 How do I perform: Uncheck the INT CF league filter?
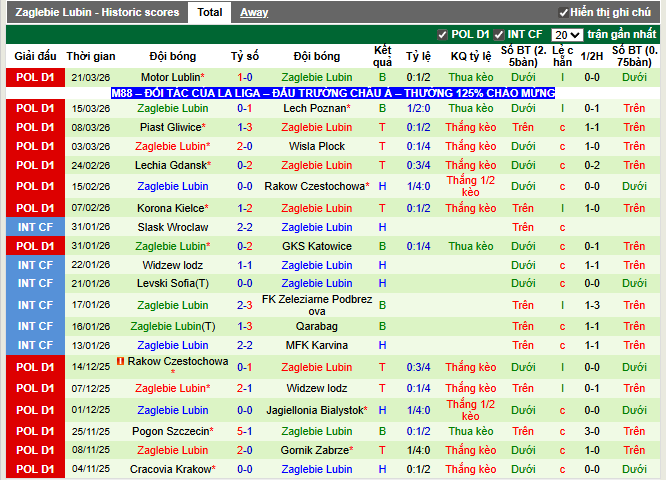pyautogui.click(x=500, y=34)
